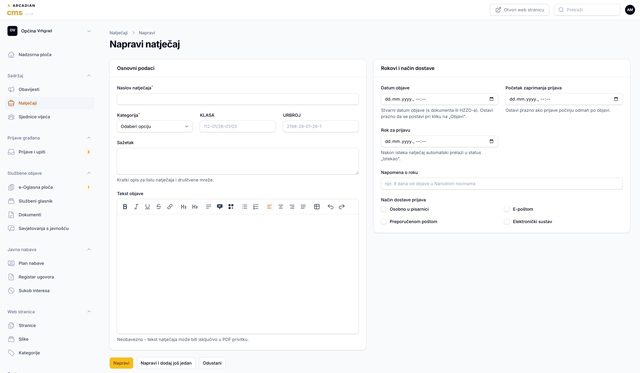Open Kategorije in sidebar

[x=49, y=353]
